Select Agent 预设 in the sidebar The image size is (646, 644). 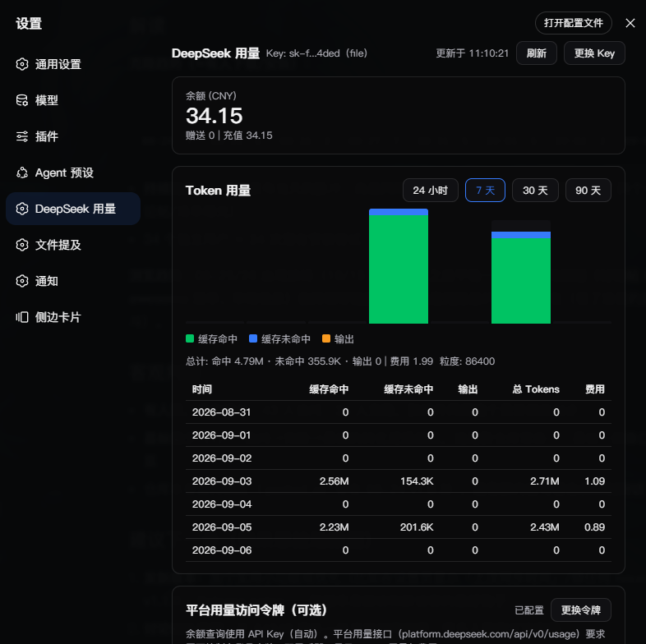(x=73, y=172)
